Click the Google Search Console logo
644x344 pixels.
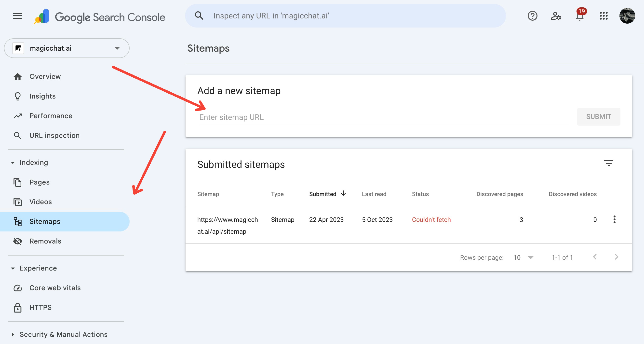[99, 16]
